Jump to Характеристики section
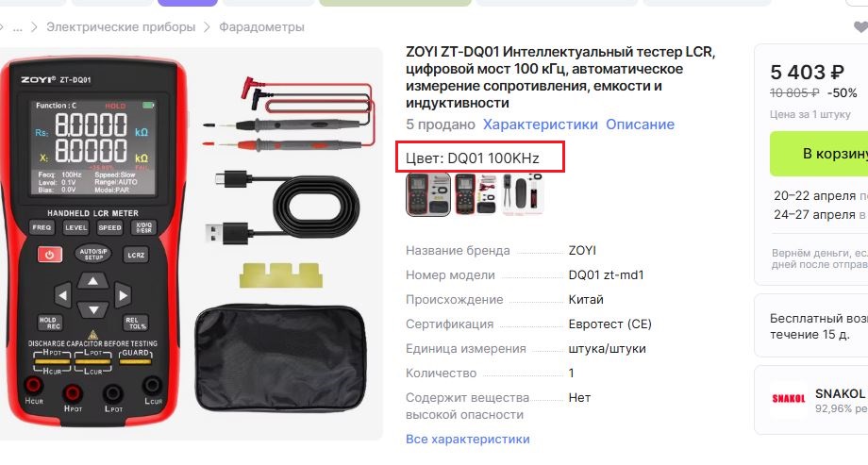This screenshot has width=868, height=465. pos(541,125)
